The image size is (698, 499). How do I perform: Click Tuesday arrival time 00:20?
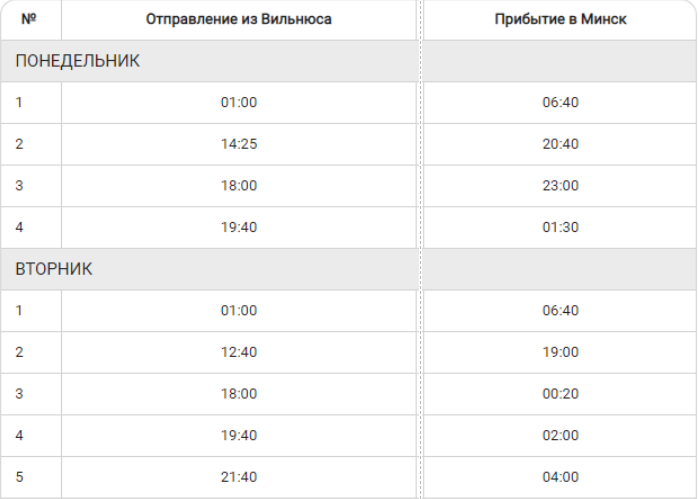560,394
